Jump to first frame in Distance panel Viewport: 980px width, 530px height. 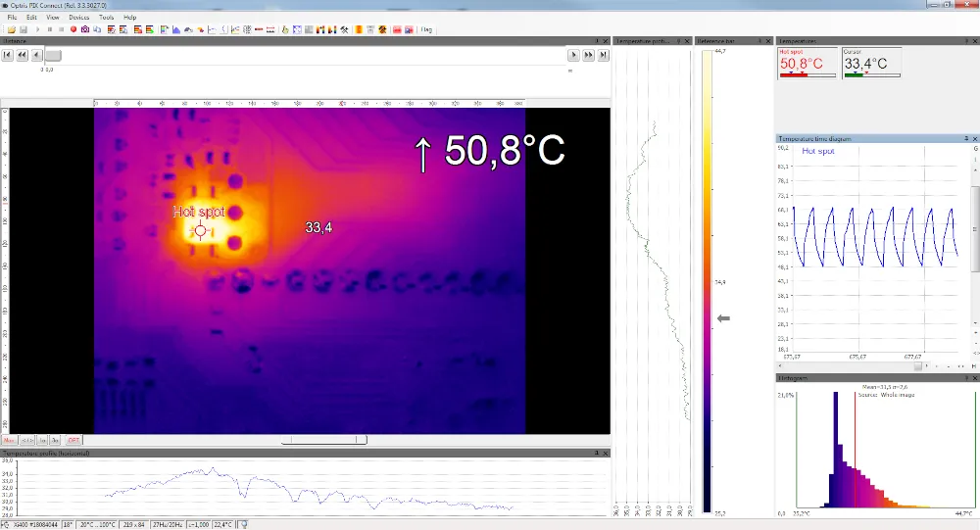8,56
